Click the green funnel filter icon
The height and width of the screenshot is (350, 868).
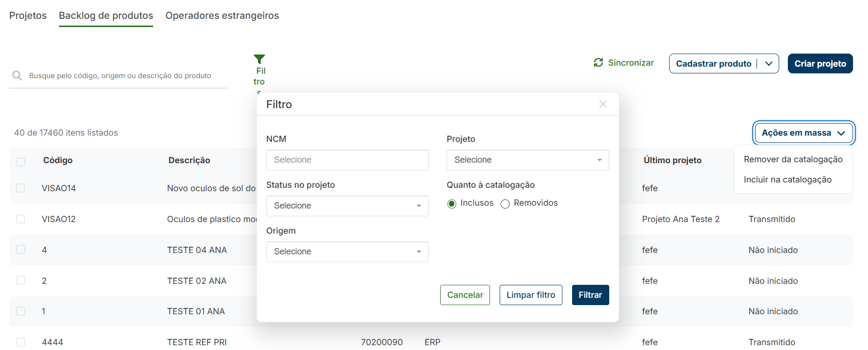click(x=259, y=59)
